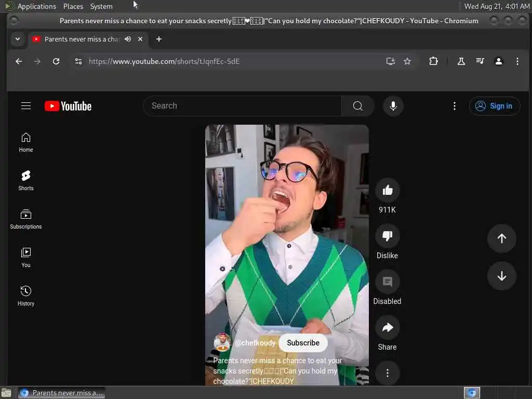The width and height of the screenshot is (532, 399).
Task: Click the show desktop icon in taskbar
Action: tap(6, 393)
